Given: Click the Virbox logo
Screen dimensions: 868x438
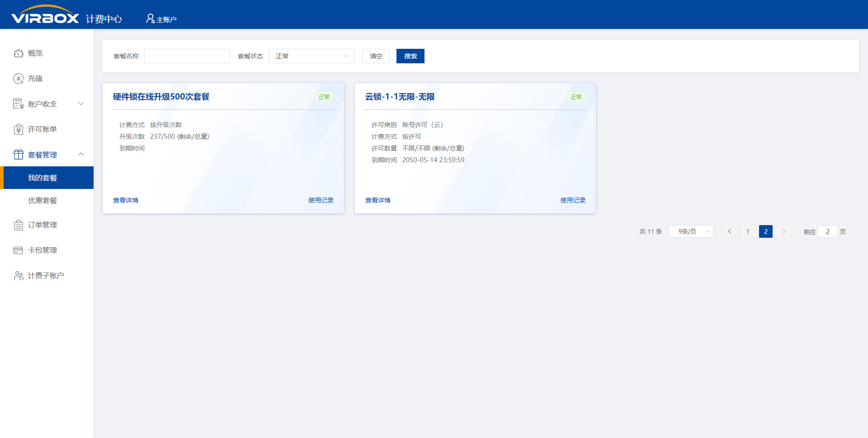Looking at the screenshot, I should [45, 14].
